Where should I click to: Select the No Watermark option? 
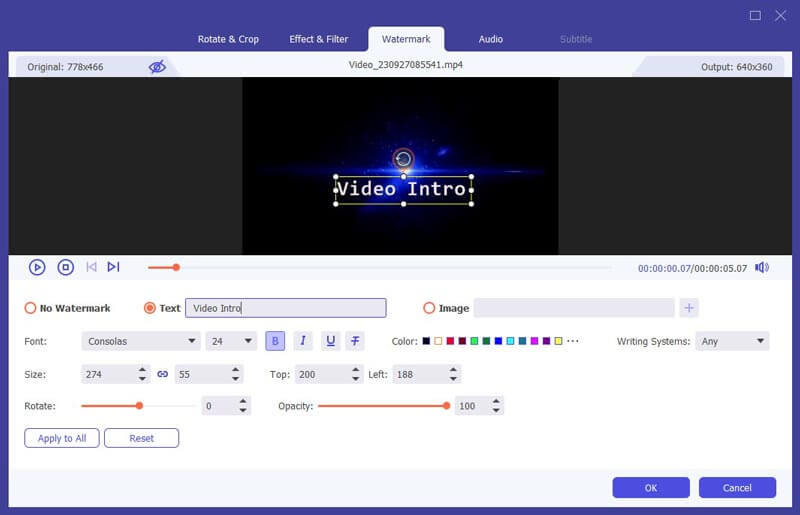(30, 308)
